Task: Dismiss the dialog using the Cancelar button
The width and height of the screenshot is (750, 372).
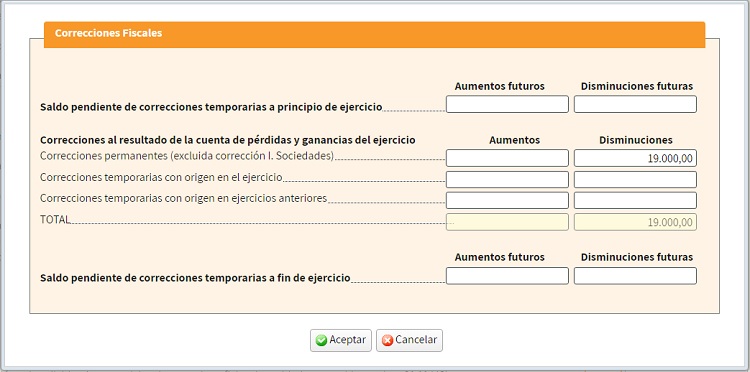Action: pos(409,340)
